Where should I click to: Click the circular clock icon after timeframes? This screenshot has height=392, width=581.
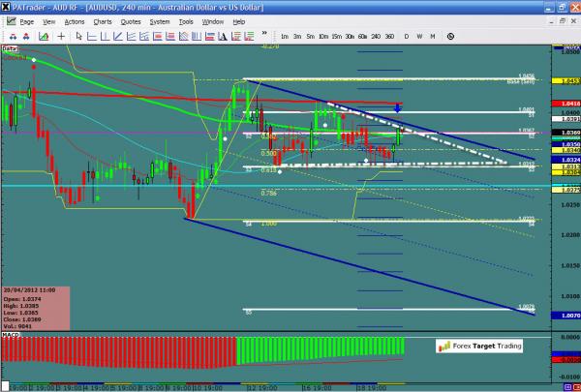click(x=451, y=36)
